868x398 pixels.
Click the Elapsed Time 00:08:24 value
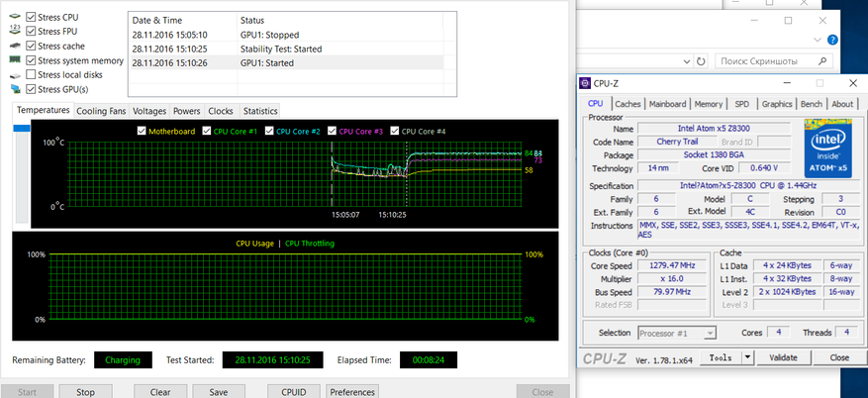click(428, 359)
